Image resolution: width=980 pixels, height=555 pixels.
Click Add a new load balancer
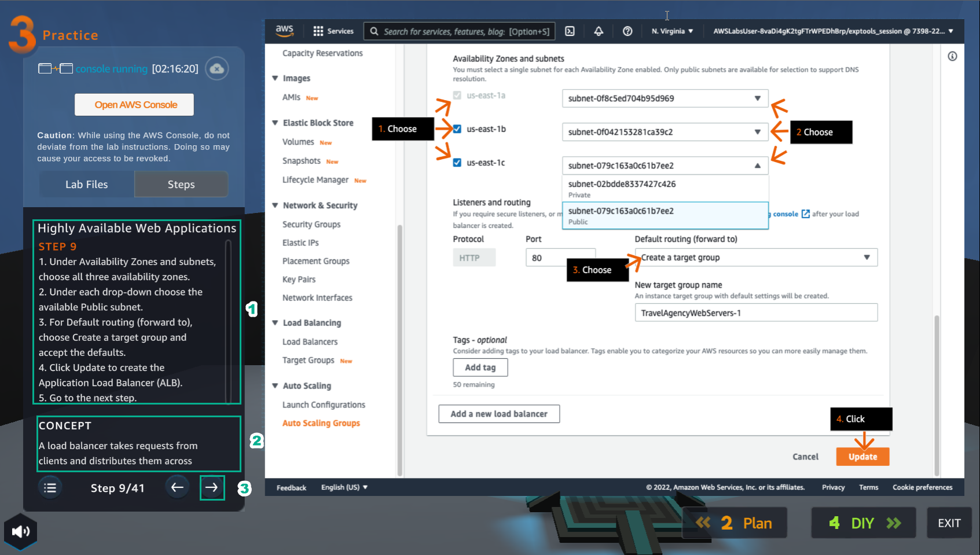(499, 414)
